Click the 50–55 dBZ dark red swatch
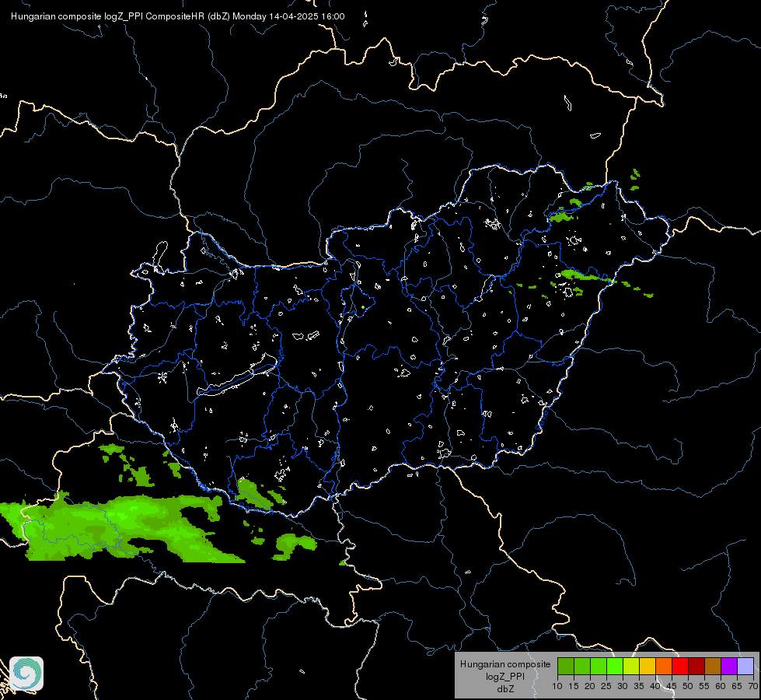This screenshot has width=761, height=700. click(x=696, y=666)
